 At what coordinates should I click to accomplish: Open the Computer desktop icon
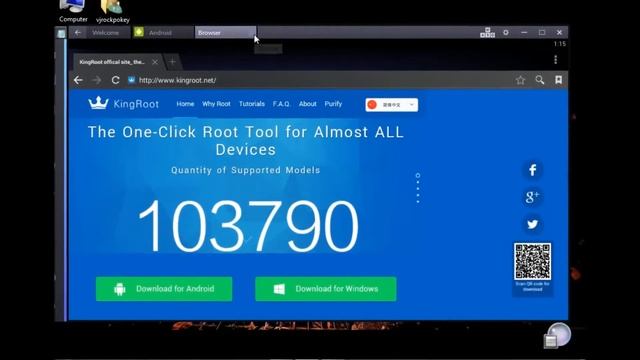tap(73, 11)
